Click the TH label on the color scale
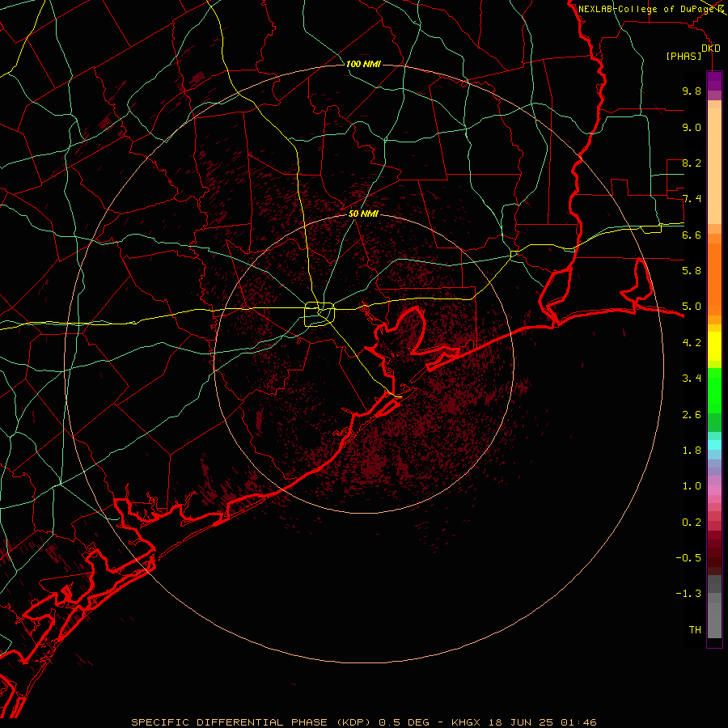 point(695,630)
